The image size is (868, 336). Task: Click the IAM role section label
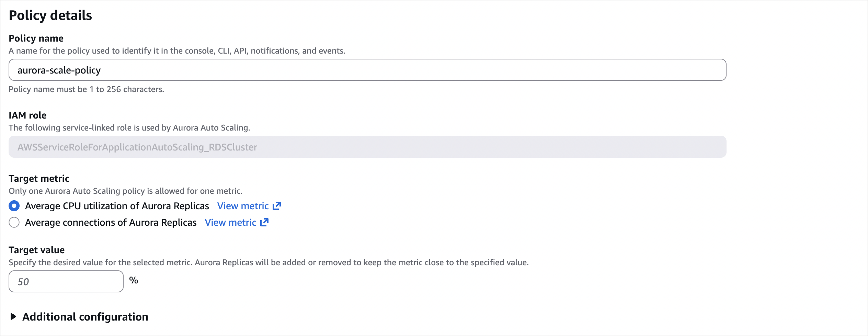pyautogui.click(x=27, y=115)
